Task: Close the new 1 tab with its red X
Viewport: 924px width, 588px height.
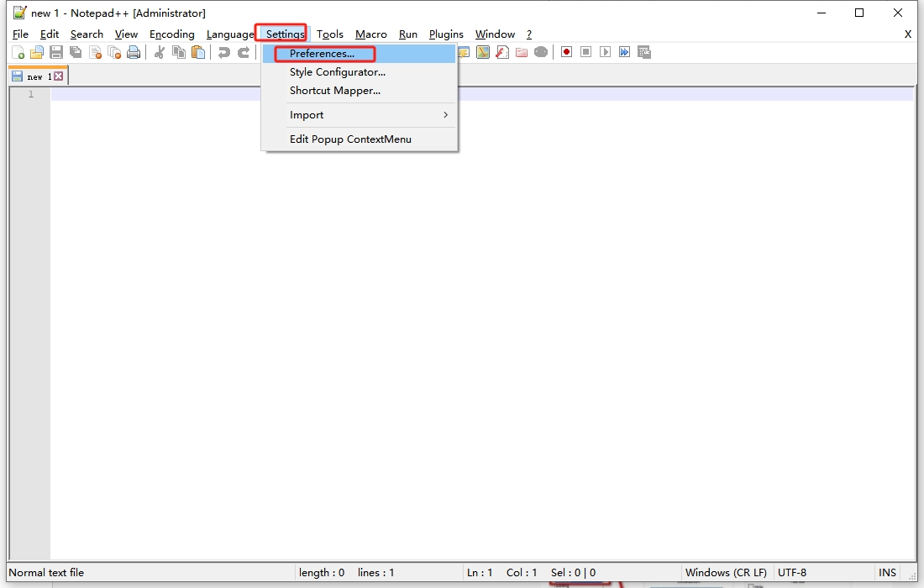Action: 58,76
